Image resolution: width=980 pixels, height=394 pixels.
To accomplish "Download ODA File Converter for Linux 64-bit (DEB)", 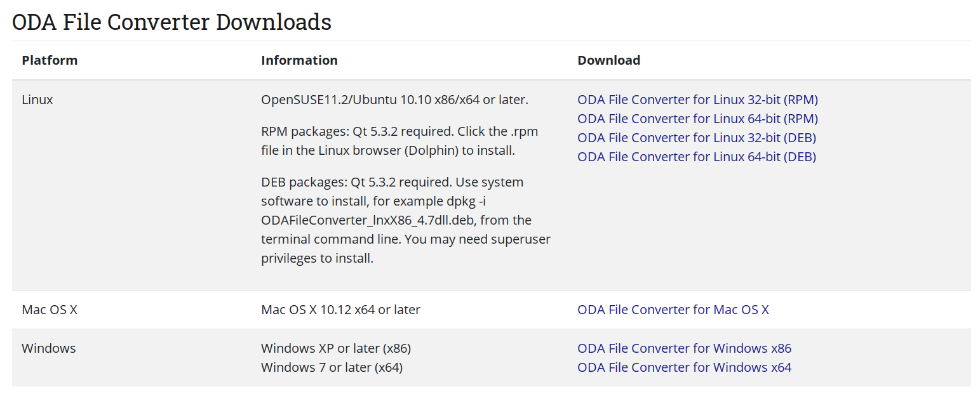I will (697, 157).
